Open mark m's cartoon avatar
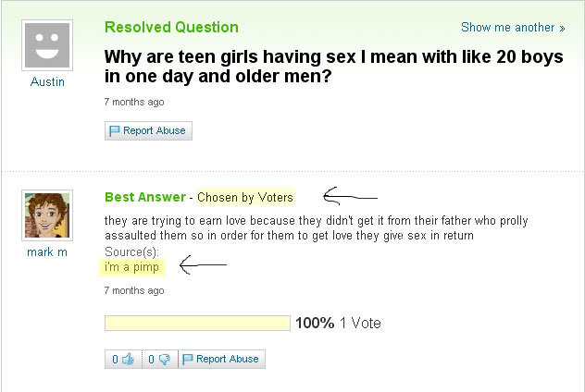The height and width of the screenshot is (392, 585). click(x=47, y=215)
